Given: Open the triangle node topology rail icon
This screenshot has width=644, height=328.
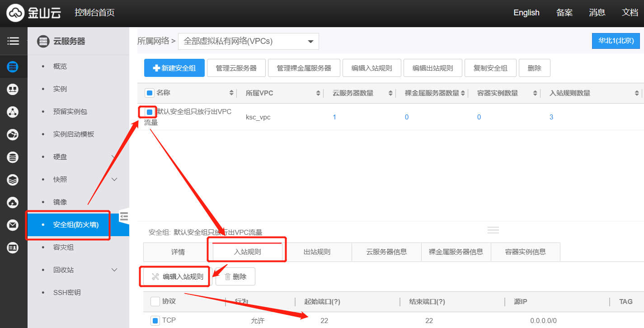Looking at the screenshot, I should click(x=13, y=112).
